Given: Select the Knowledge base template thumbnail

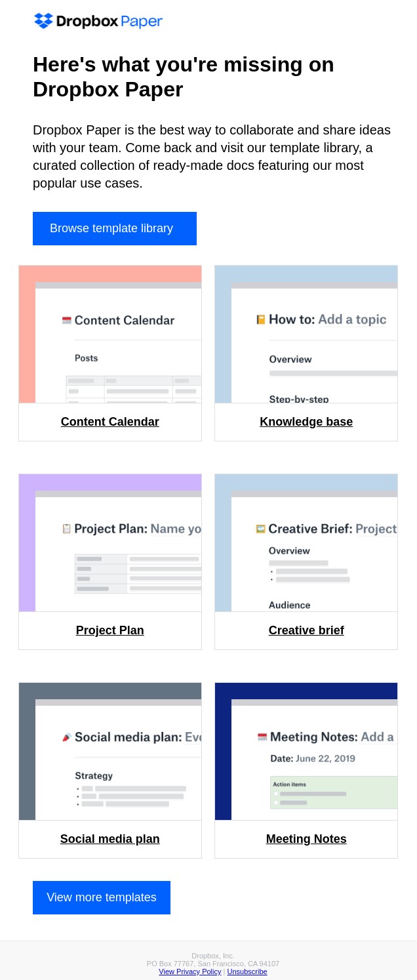Looking at the screenshot, I should pyautogui.click(x=306, y=334).
